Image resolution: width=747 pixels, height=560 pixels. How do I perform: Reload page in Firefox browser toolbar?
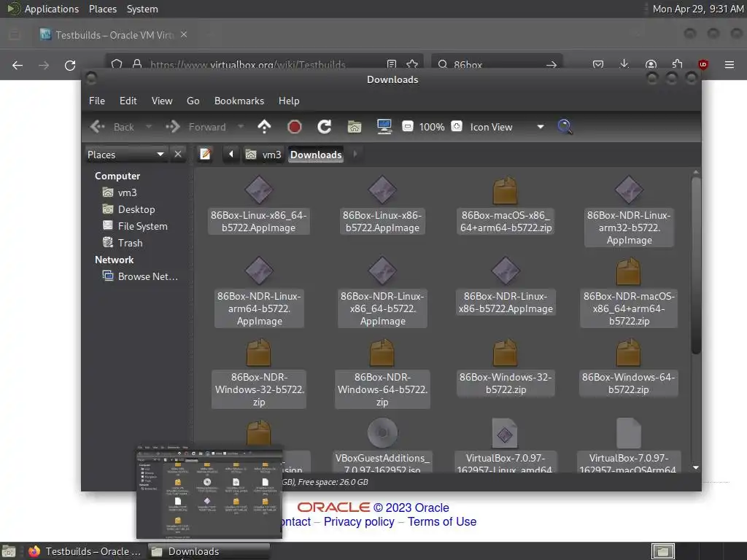pos(70,65)
